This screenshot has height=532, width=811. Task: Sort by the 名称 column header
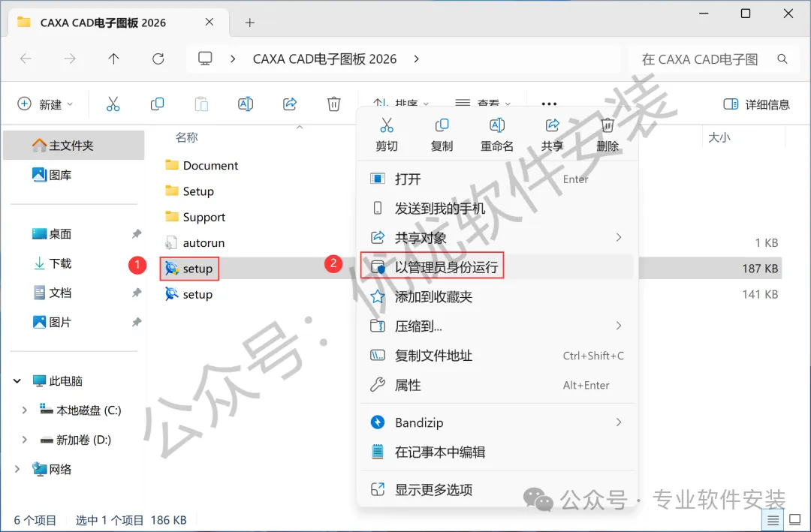187,137
